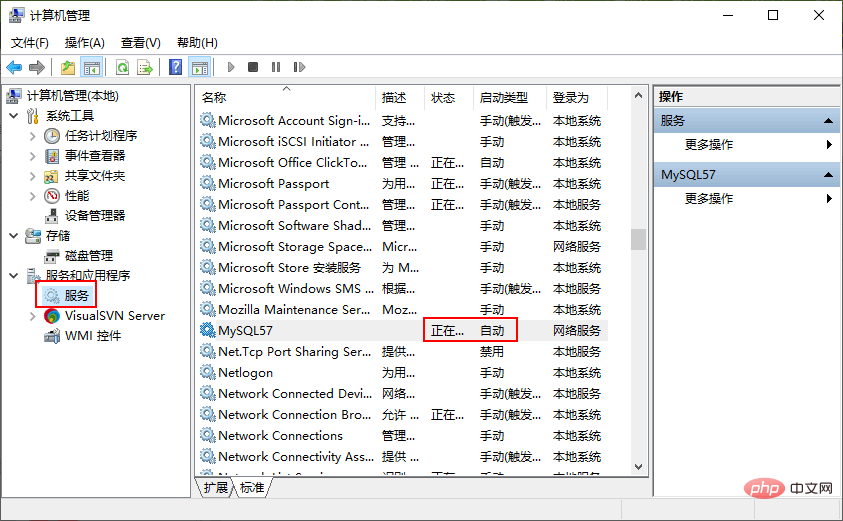Click scroll-up arrow of services list
843x521 pixels.
[x=638, y=96]
